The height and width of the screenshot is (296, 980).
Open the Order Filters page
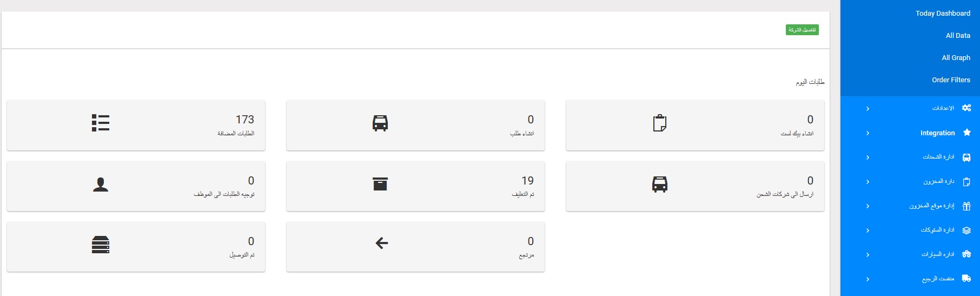pyautogui.click(x=951, y=80)
